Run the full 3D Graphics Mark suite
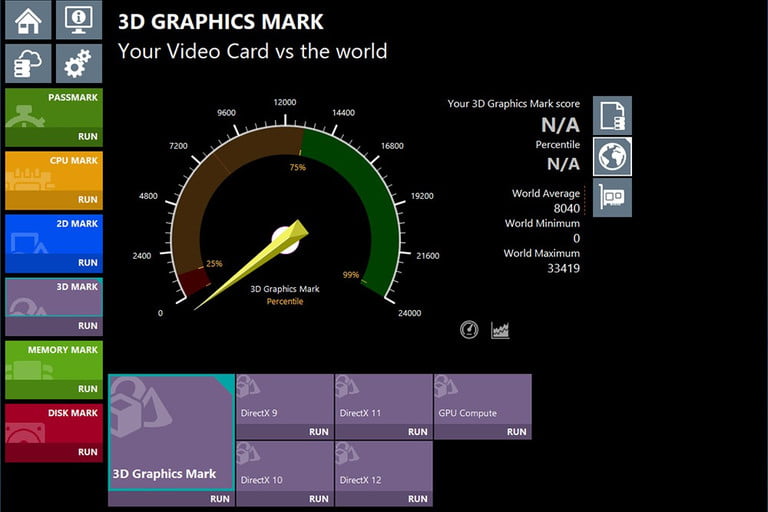The height and width of the screenshot is (512, 768). (x=171, y=499)
